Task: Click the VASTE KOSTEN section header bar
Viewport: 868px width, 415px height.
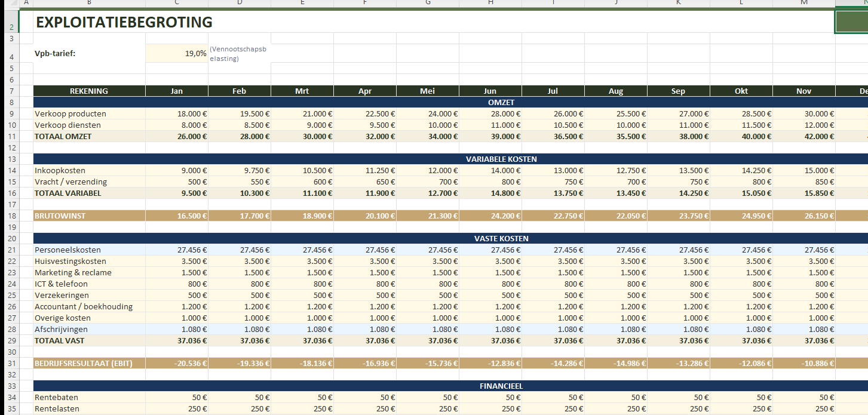Action: [x=501, y=238]
